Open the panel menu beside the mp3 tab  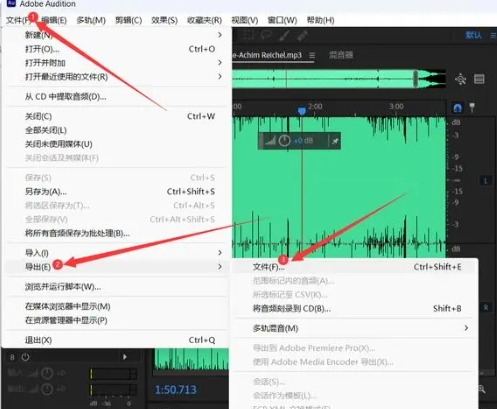[x=312, y=55]
